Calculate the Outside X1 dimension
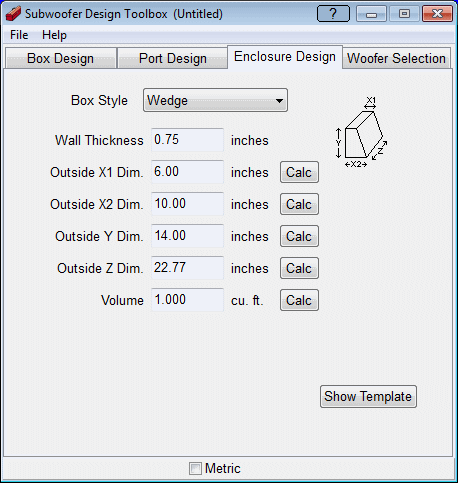This screenshot has height=483, width=458. coord(299,172)
